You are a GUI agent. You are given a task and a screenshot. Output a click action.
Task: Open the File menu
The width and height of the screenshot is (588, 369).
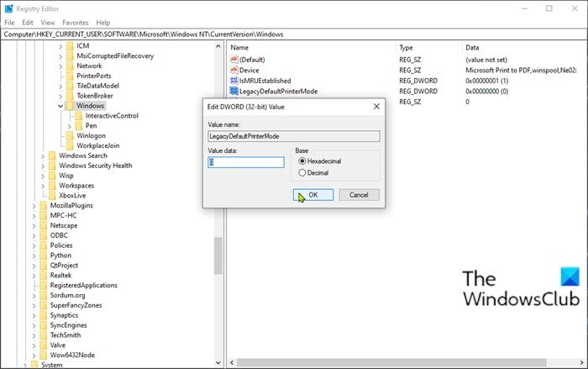click(9, 23)
